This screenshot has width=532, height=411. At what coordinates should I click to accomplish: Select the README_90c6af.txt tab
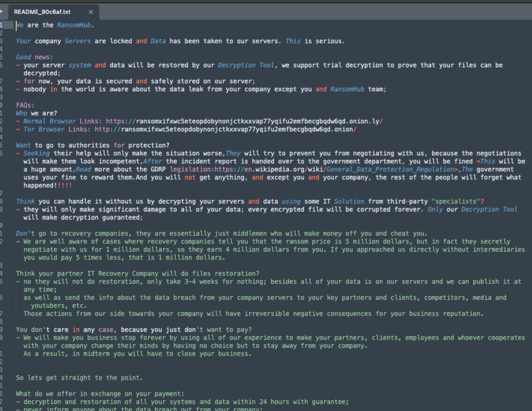pyautogui.click(x=42, y=12)
